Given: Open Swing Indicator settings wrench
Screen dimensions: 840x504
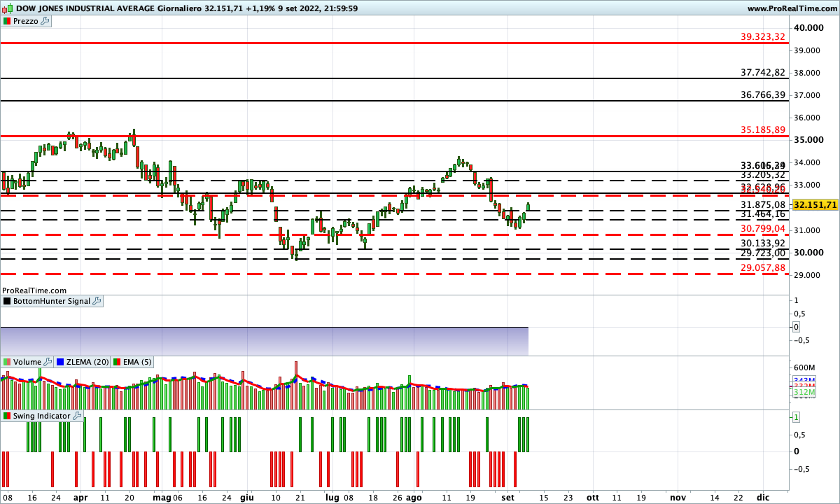Looking at the screenshot, I should [x=77, y=416].
